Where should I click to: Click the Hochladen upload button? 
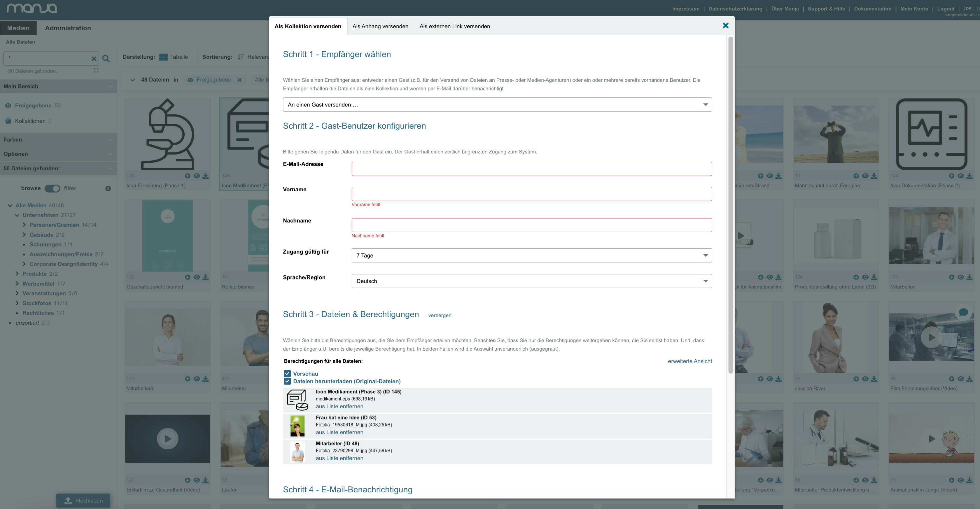coord(83,501)
